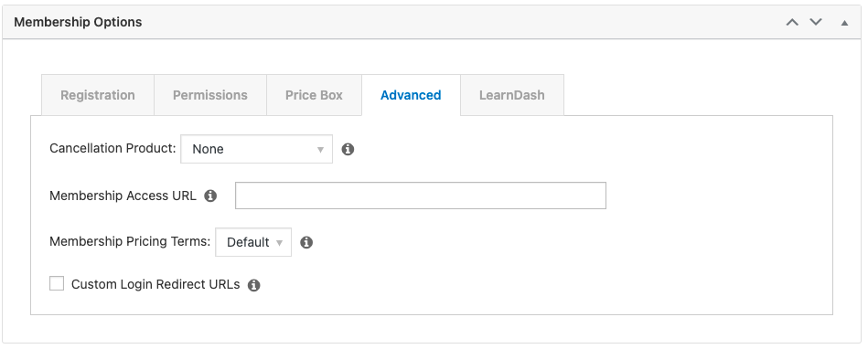Screen dimensions: 868x349
Task: Open the Membership Pricing Terms dropdown
Action: [253, 242]
